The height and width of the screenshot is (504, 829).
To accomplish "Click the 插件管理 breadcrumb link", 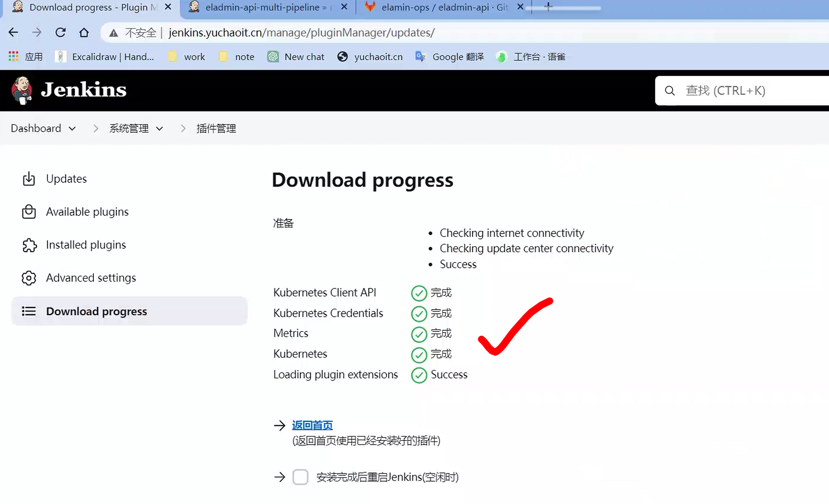I will pos(216,129).
